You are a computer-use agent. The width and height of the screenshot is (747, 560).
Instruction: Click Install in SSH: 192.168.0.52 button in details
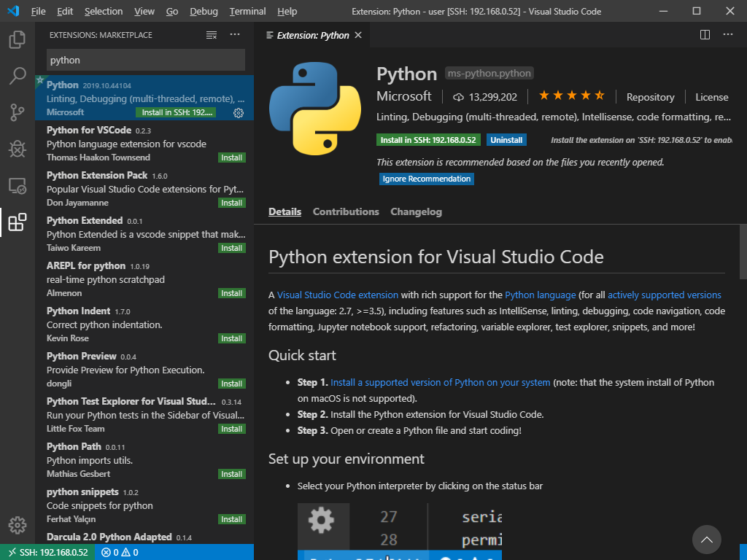point(428,140)
